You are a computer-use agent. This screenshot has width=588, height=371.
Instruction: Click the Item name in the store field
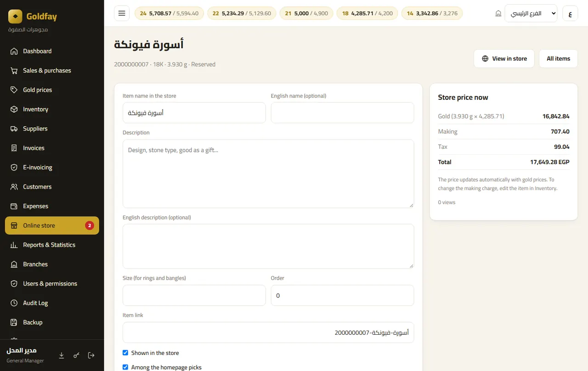pos(194,113)
